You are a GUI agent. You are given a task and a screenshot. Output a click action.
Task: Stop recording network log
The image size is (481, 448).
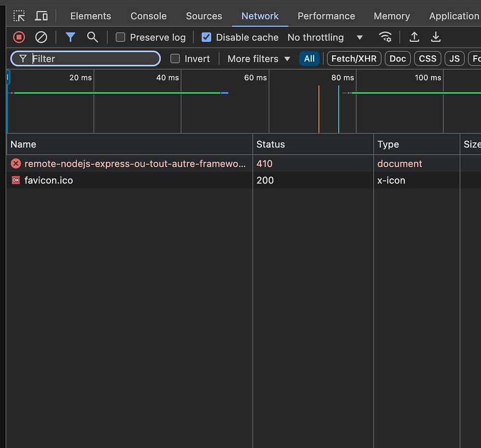[x=19, y=37]
